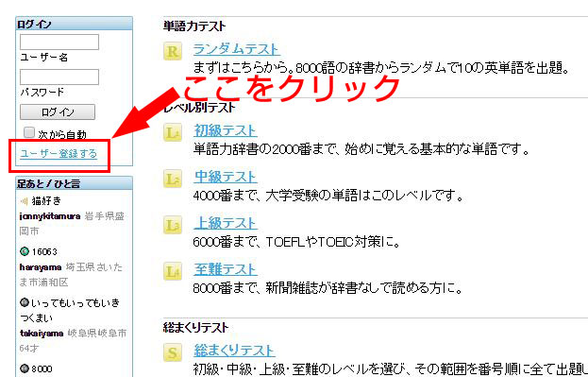Click the L2 intermediate test icon
This screenshot has width=588, height=377.
(x=173, y=179)
